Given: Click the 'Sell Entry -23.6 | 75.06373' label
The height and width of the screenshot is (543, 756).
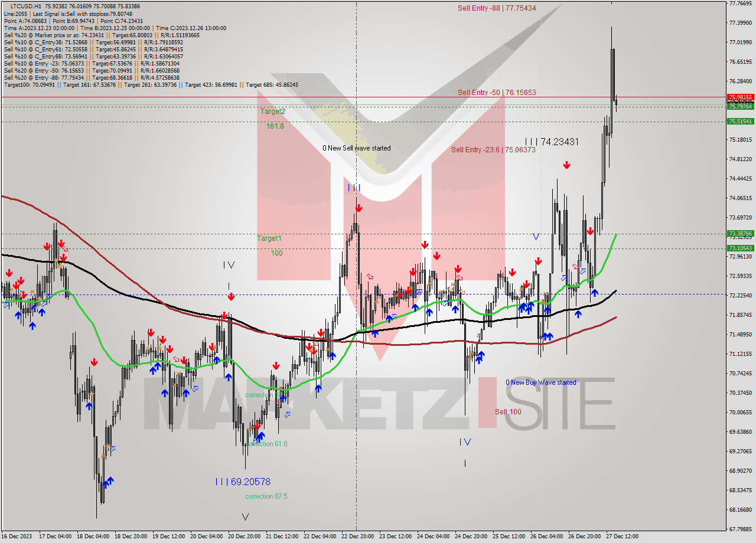Looking at the screenshot, I should point(493,150).
